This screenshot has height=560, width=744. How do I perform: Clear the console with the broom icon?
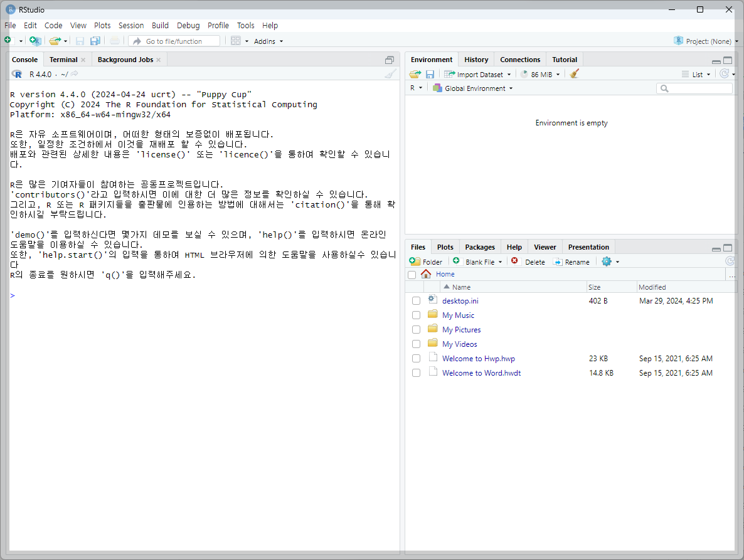click(390, 74)
